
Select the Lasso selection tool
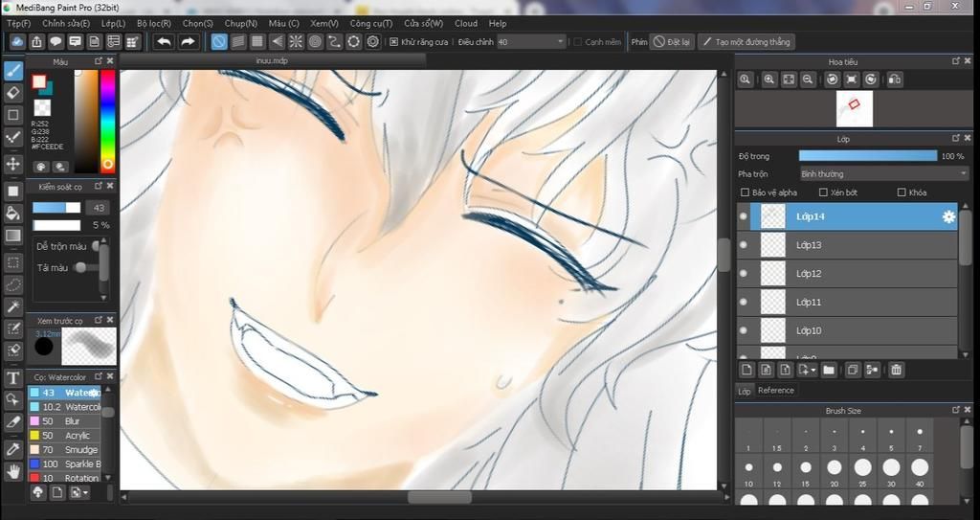point(13,284)
